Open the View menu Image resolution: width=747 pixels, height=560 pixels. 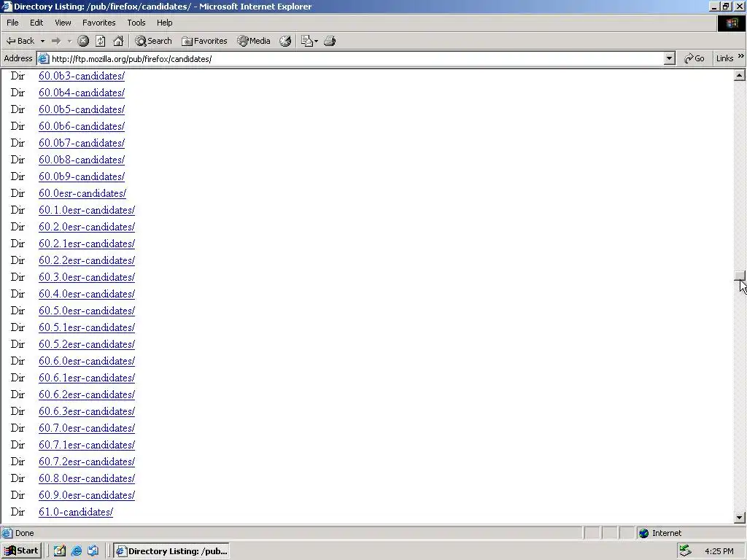[63, 23]
